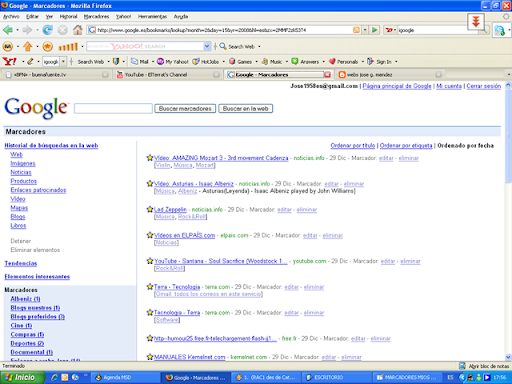Open Games on Yahoo toolbar
Viewport: 512px width, 384px height.
click(x=240, y=62)
